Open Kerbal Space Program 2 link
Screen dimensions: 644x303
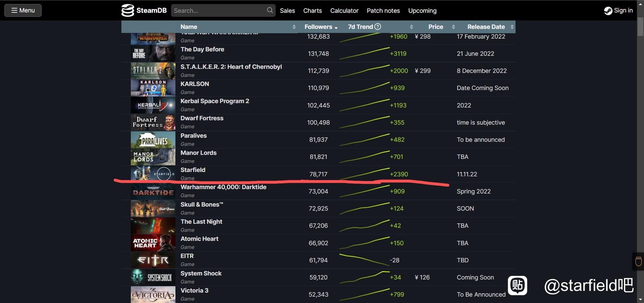pyautogui.click(x=215, y=101)
